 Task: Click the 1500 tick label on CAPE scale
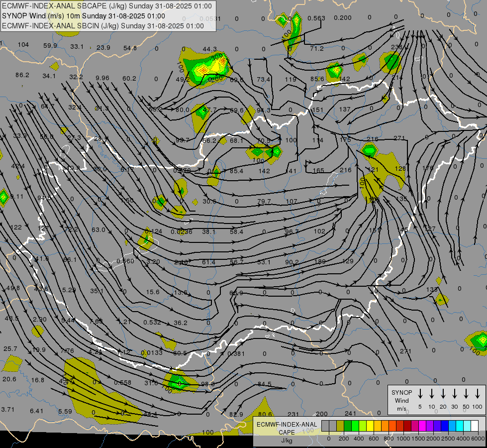pyautogui.click(x=418, y=439)
